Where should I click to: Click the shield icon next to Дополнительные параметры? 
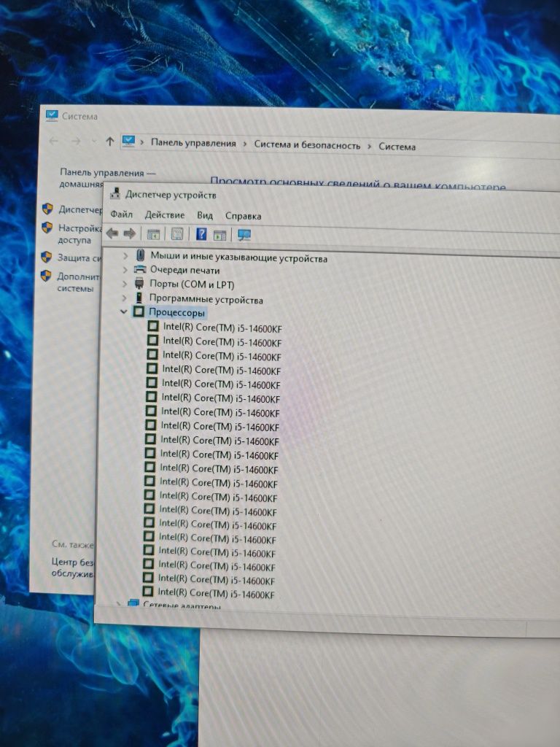(x=46, y=275)
